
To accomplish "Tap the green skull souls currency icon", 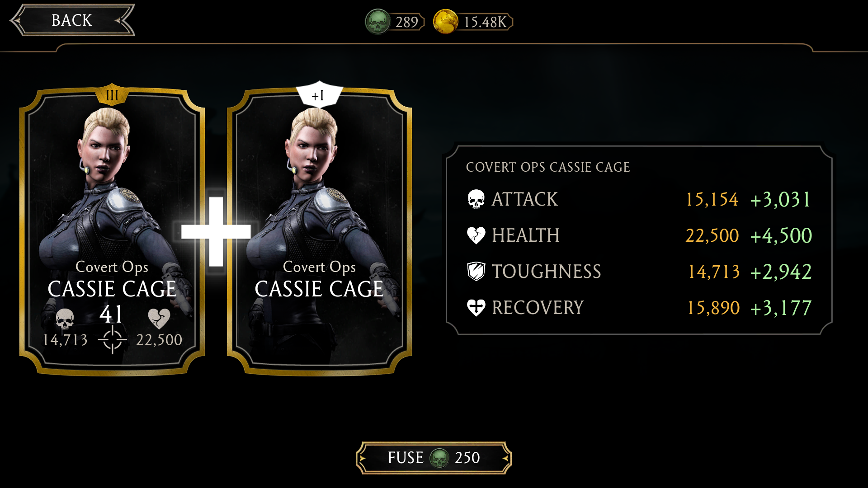I will coord(377,22).
